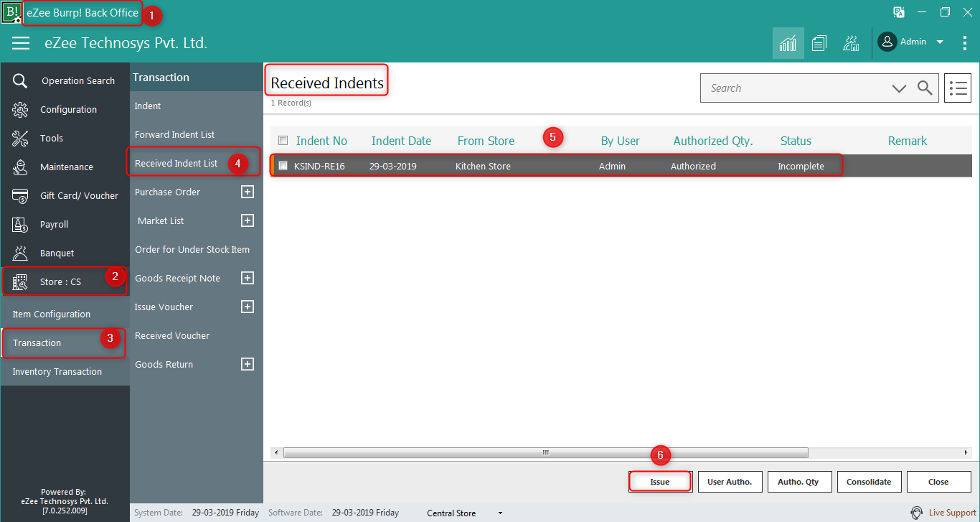Viewport: 980px width, 522px height.
Task: Expand the Goods Receipt Note submenu
Action: pos(248,278)
